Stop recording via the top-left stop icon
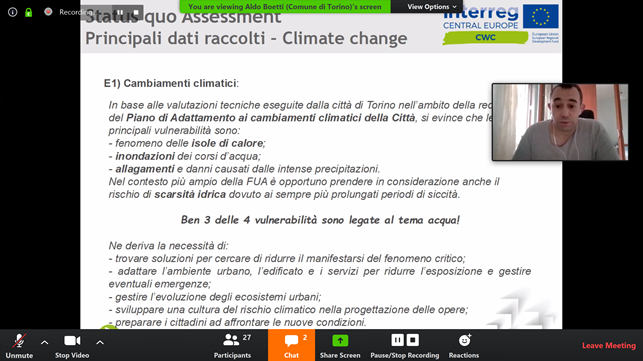Screen dimensions: 643x361 [x=136, y=12]
